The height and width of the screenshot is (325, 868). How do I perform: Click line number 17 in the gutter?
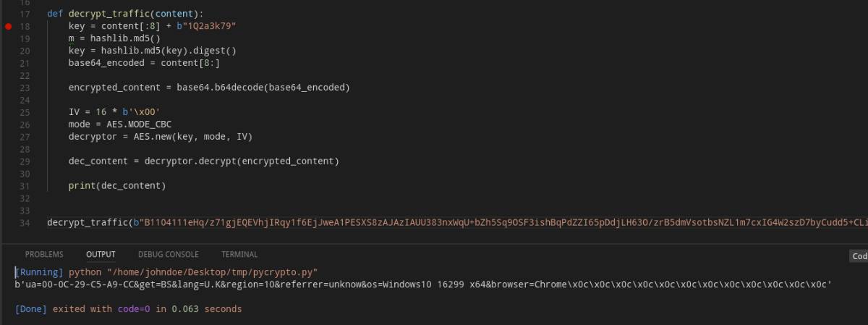pos(25,14)
